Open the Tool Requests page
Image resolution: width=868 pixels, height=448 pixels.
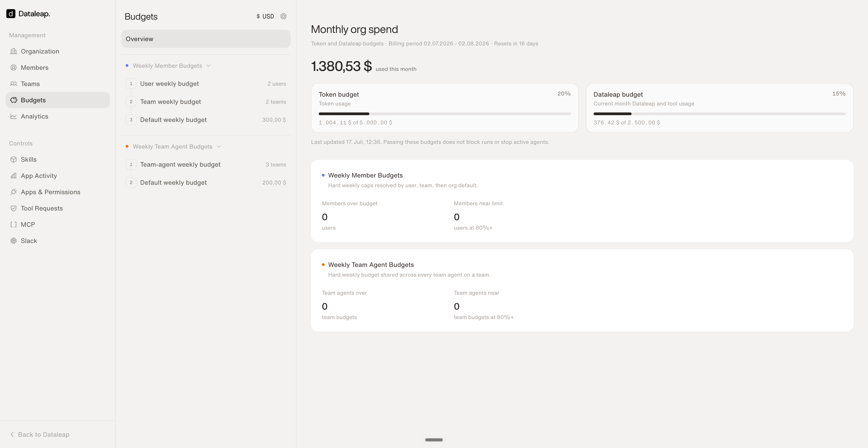point(58,208)
